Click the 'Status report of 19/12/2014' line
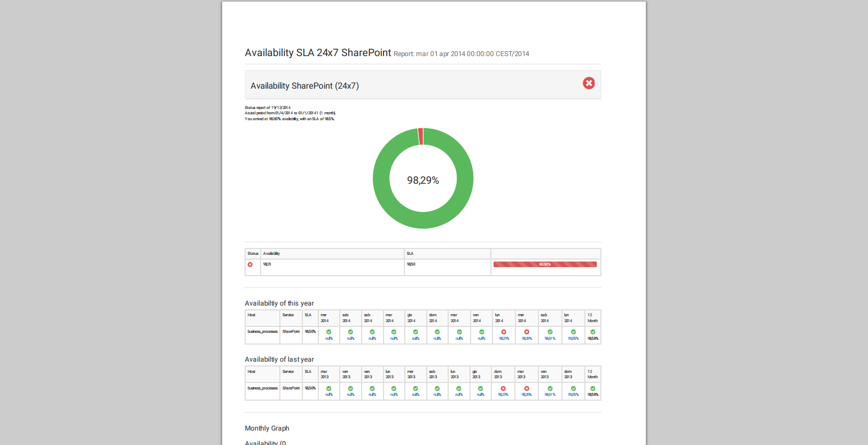868x445 pixels. point(268,108)
